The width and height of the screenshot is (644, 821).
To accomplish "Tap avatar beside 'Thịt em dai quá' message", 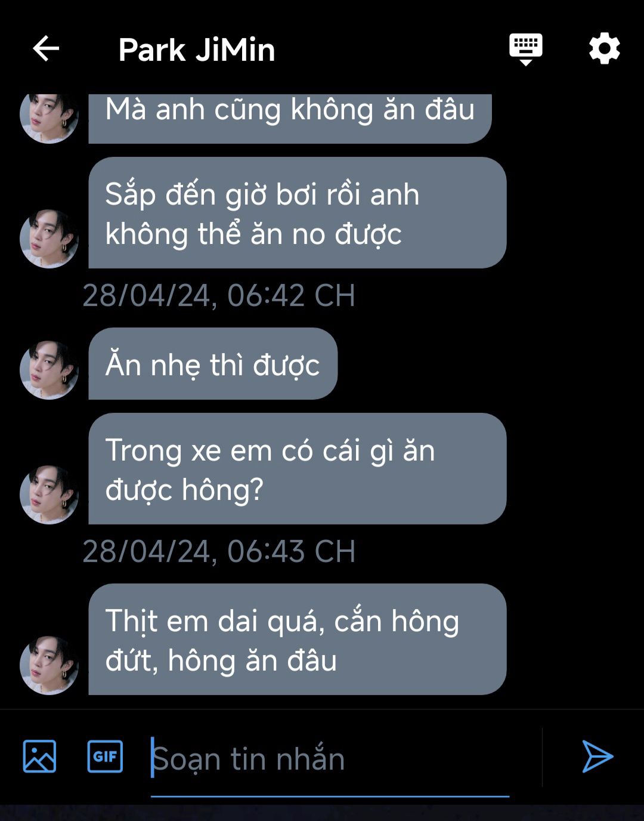I will (x=49, y=665).
